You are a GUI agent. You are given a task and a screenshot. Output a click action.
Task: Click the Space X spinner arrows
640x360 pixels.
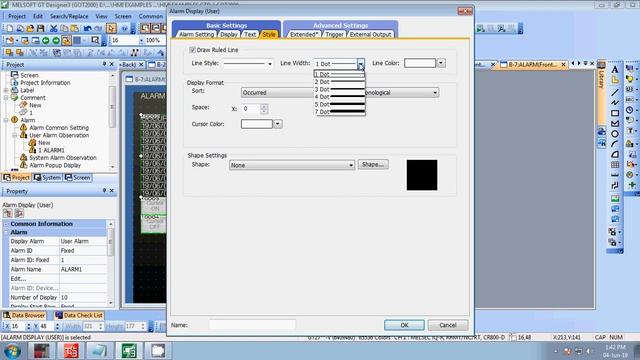(264, 109)
